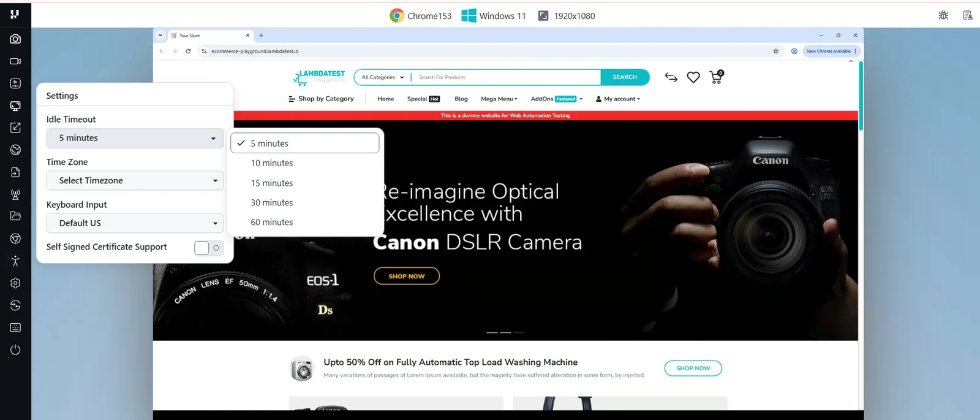Open the folder icon in the sidebar

[15, 216]
